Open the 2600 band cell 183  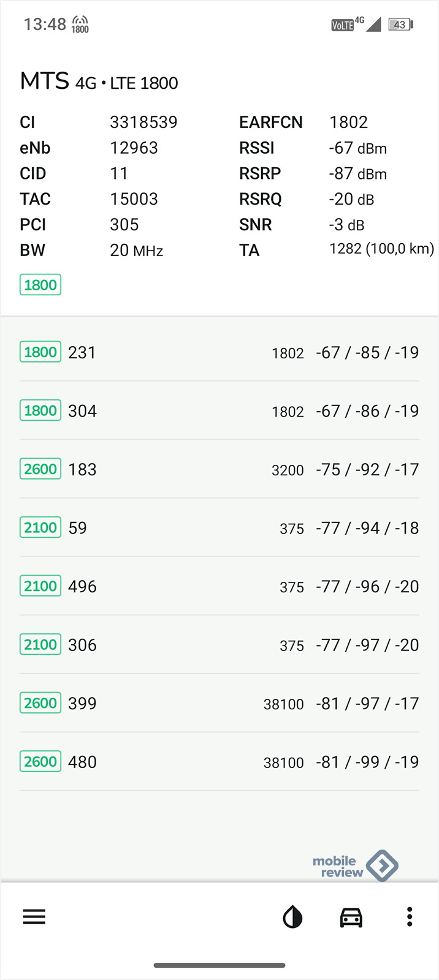coord(219,470)
